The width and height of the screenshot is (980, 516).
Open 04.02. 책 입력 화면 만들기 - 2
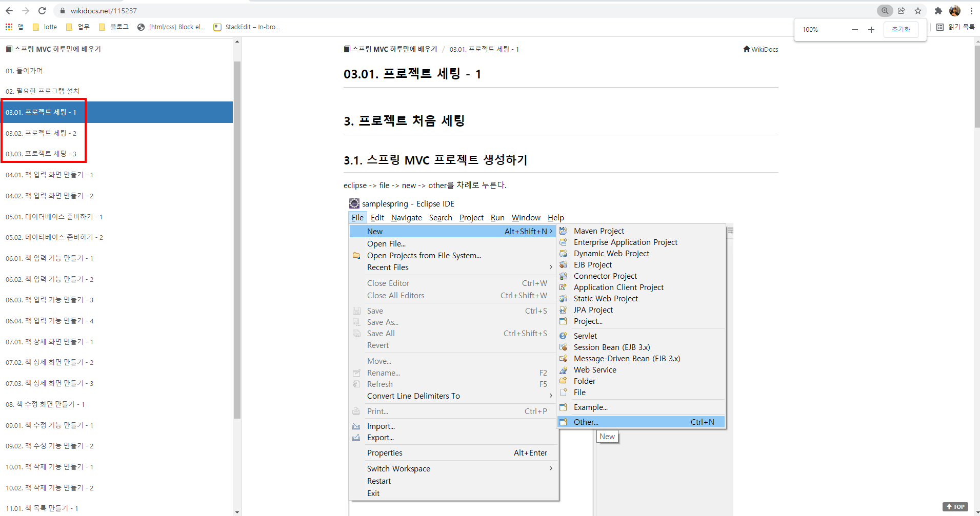click(50, 196)
